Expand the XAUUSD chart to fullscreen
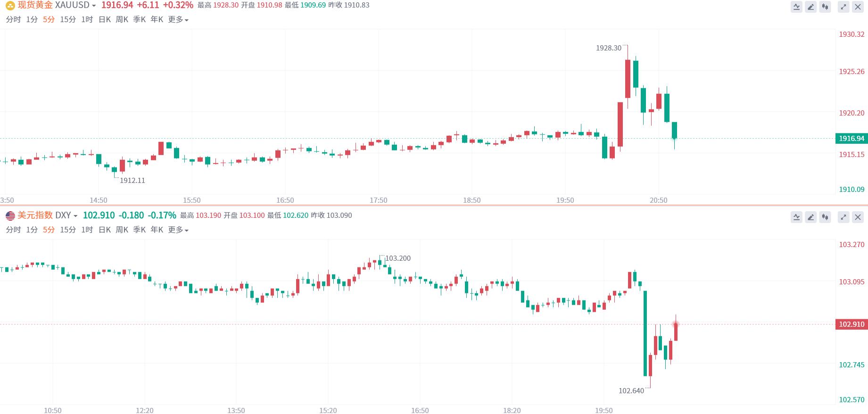Image resolution: width=868 pixels, height=414 pixels. [843, 7]
